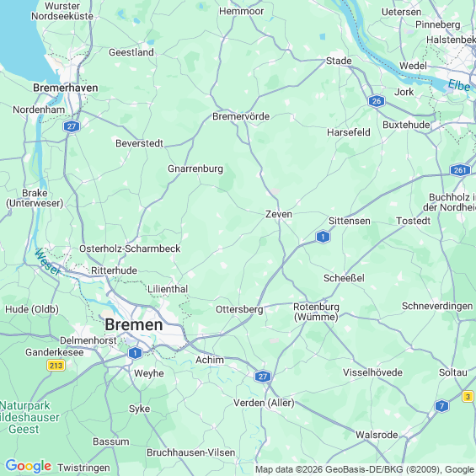
Task: Click the A7 highway shield near Soltau
Action: coord(441,406)
